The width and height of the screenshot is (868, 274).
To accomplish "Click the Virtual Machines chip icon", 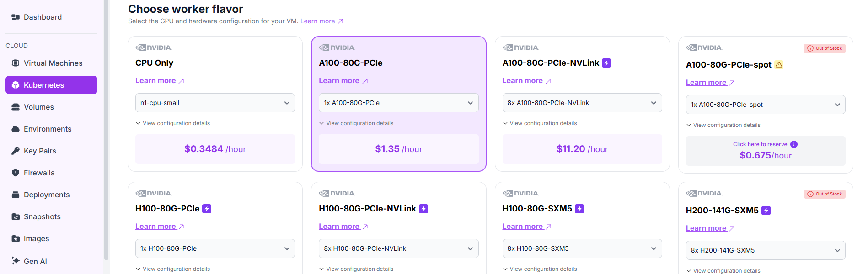I will point(16,63).
